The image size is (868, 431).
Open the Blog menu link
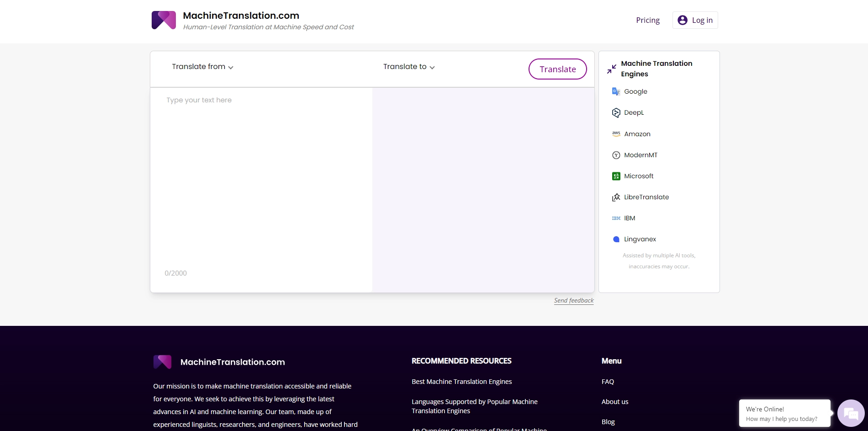tap(608, 422)
